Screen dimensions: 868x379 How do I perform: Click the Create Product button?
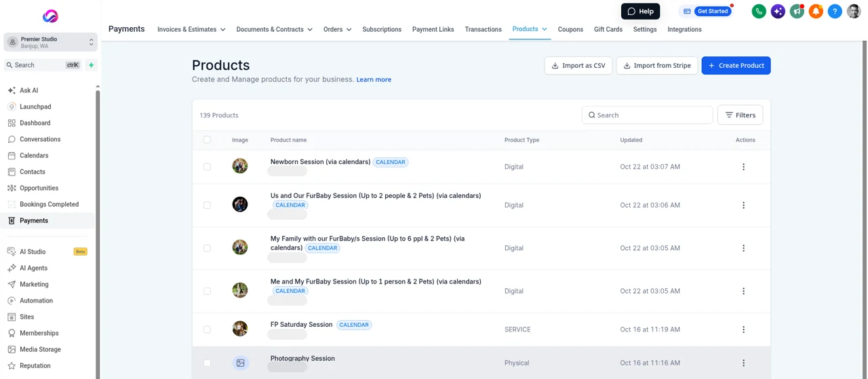pos(736,66)
